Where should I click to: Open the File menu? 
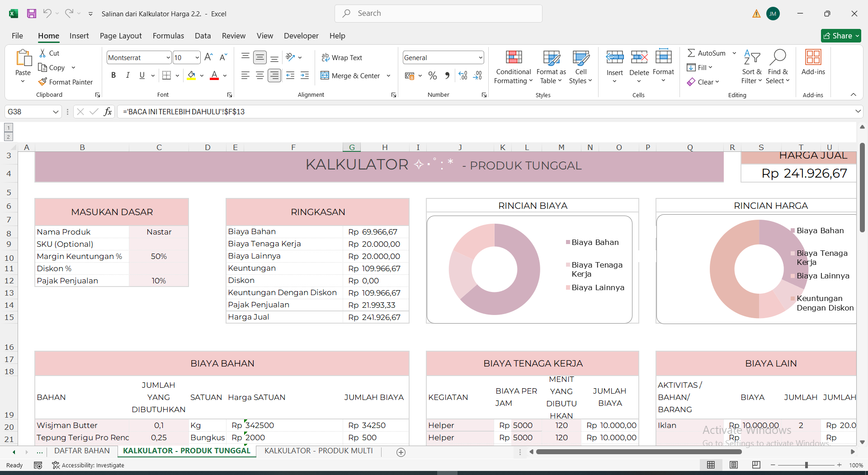17,36
